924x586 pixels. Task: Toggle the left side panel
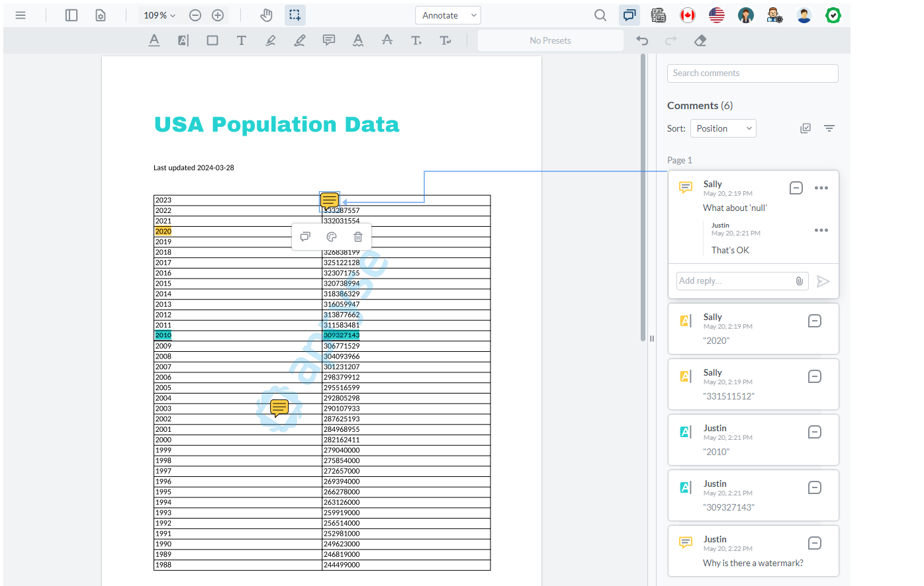(x=71, y=15)
